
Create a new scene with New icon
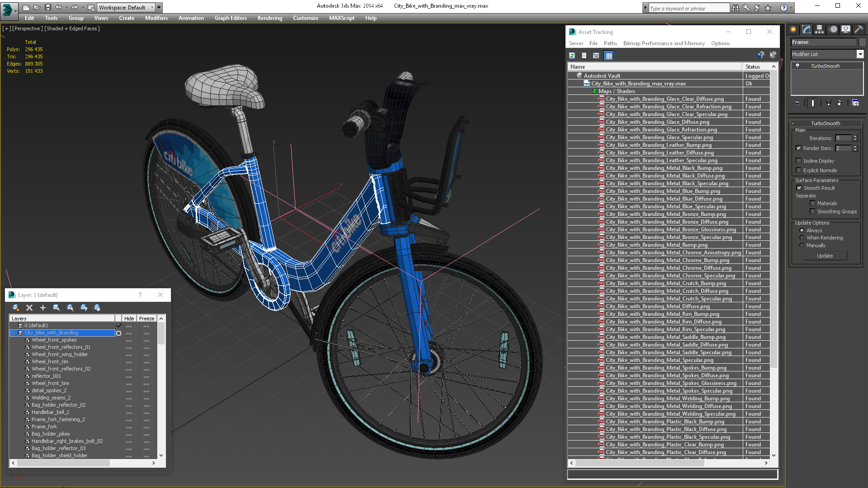click(x=26, y=8)
